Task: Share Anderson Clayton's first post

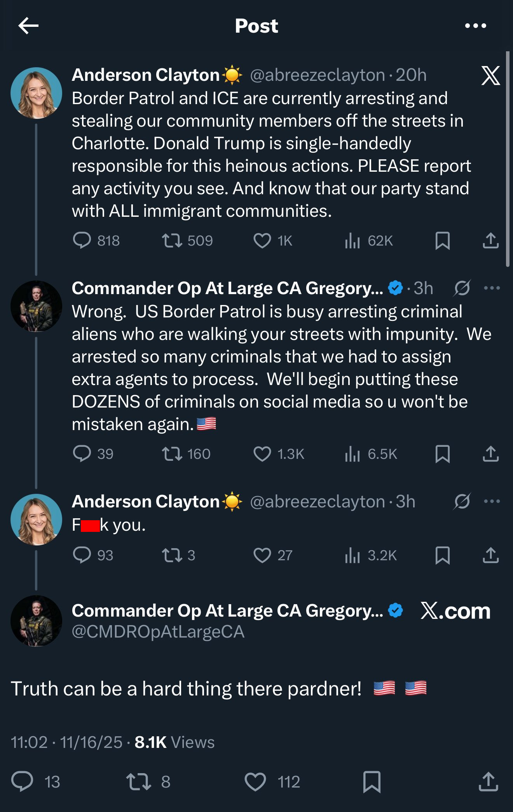Action: point(490,240)
